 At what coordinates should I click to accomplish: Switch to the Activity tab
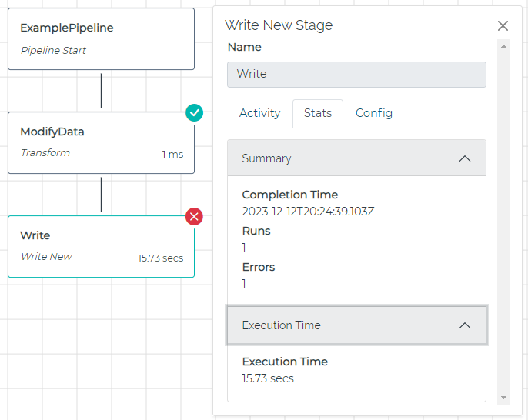pyautogui.click(x=259, y=113)
